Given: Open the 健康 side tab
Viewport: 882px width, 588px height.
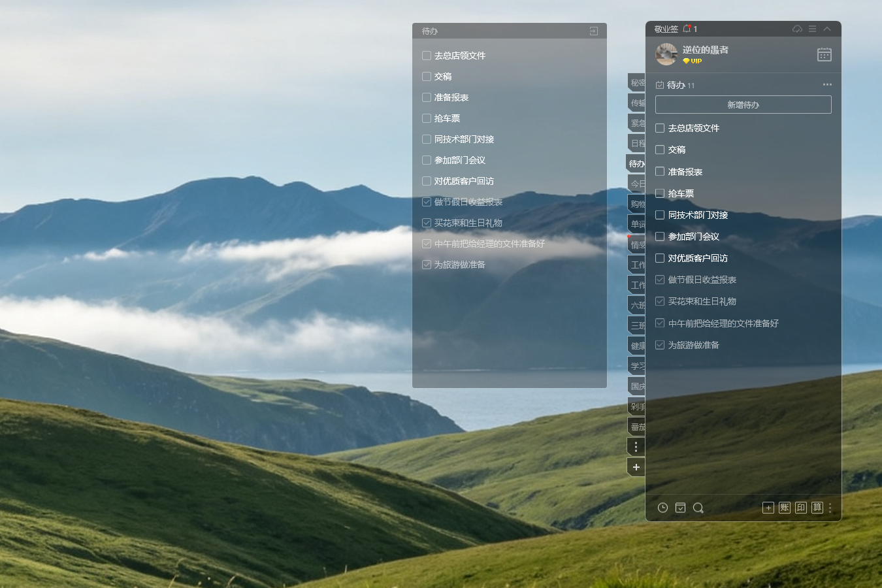Looking at the screenshot, I should 636,346.
